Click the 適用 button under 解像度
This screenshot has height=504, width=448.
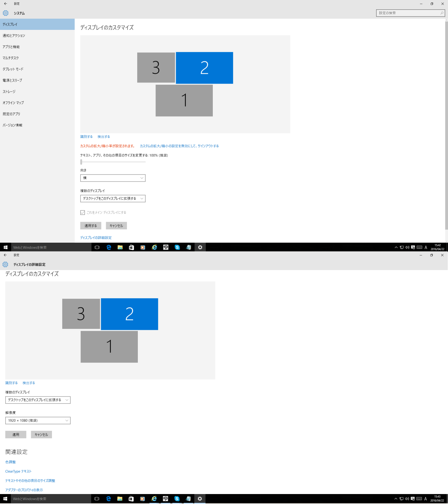point(16,435)
